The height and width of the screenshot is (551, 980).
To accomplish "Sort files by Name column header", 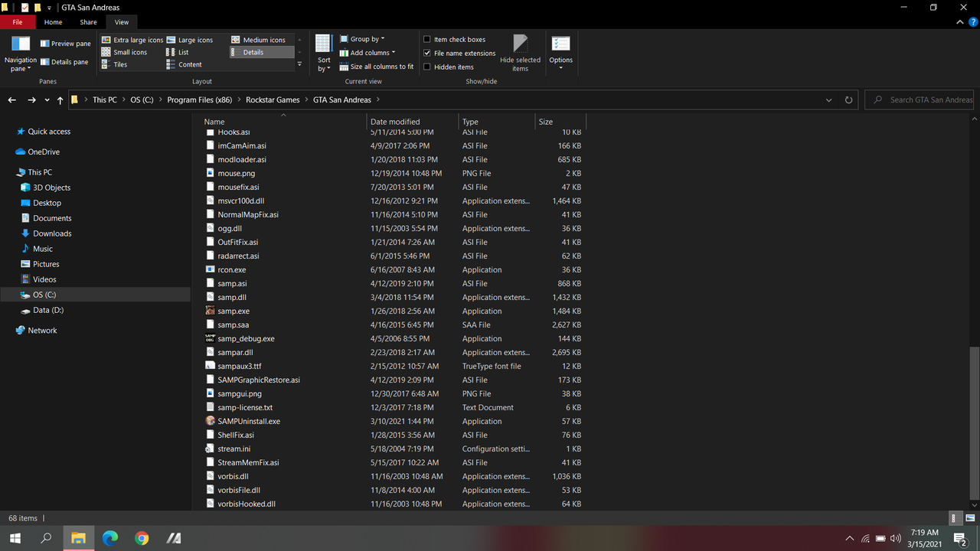I will point(283,122).
